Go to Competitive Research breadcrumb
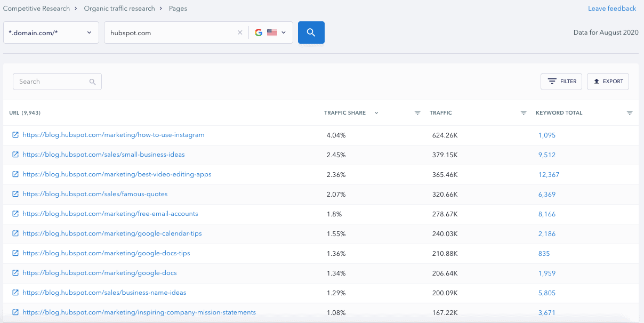 point(36,9)
